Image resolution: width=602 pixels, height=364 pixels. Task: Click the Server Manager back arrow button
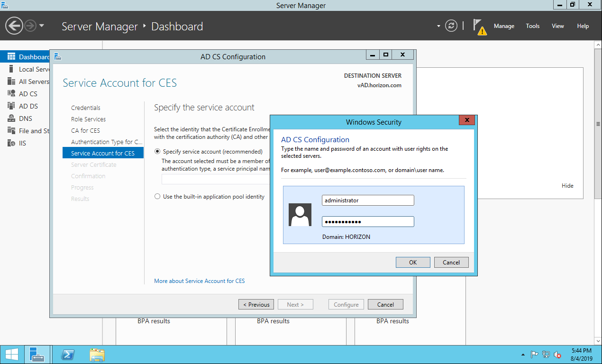tap(14, 26)
